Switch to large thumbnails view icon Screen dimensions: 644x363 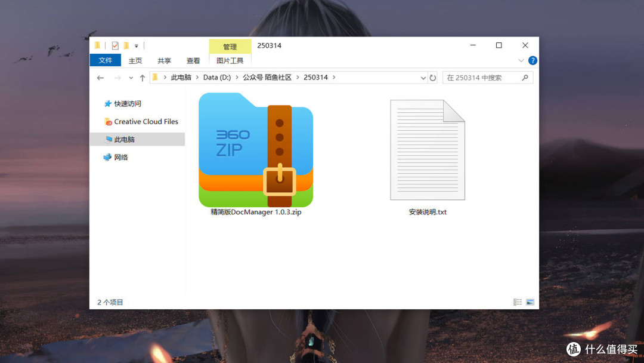click(530, 302)
